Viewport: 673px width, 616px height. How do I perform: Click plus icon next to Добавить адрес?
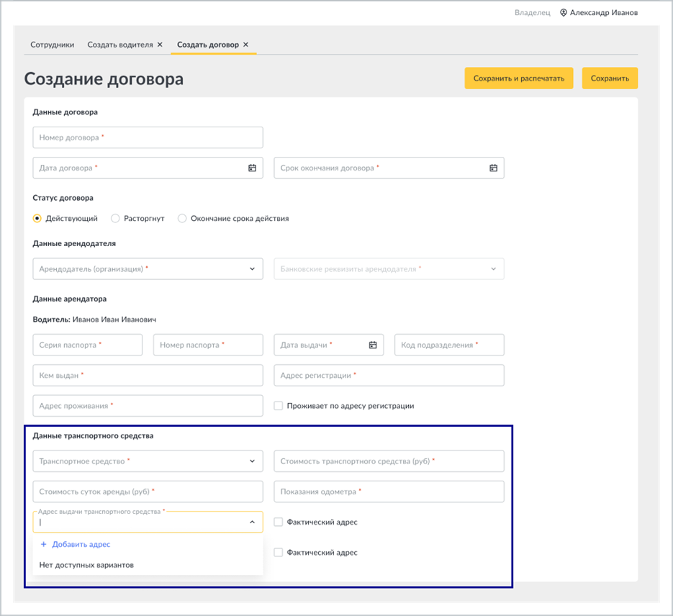tap(43, 544)
